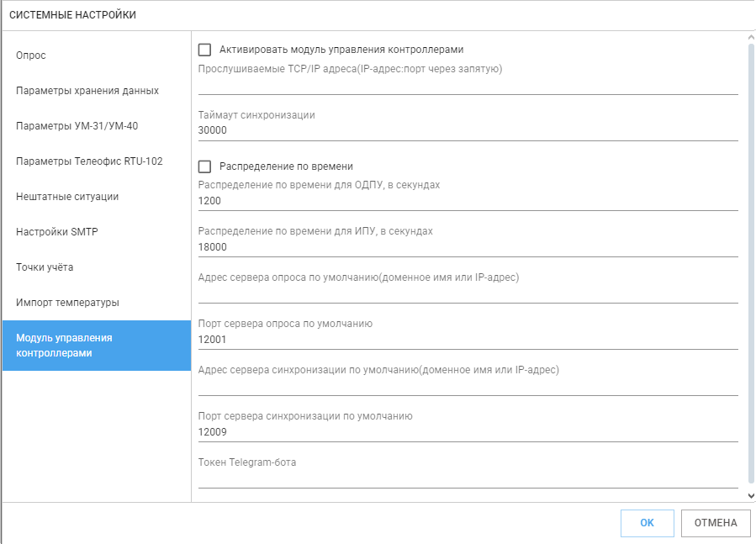Cancel with the ОТМЕНА button
756x544 pixels.
click(x=716, y=523)
